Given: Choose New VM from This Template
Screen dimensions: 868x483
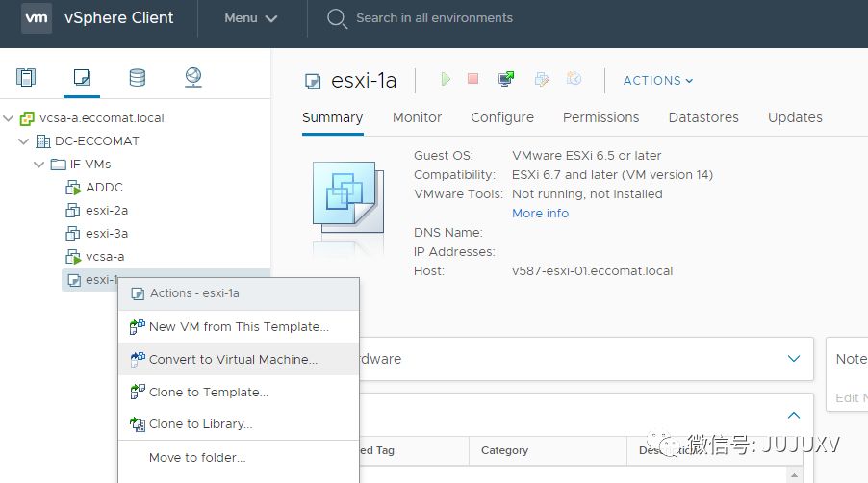Looking at the screenshot, I should pyautogui.click(x=239, y=327).
